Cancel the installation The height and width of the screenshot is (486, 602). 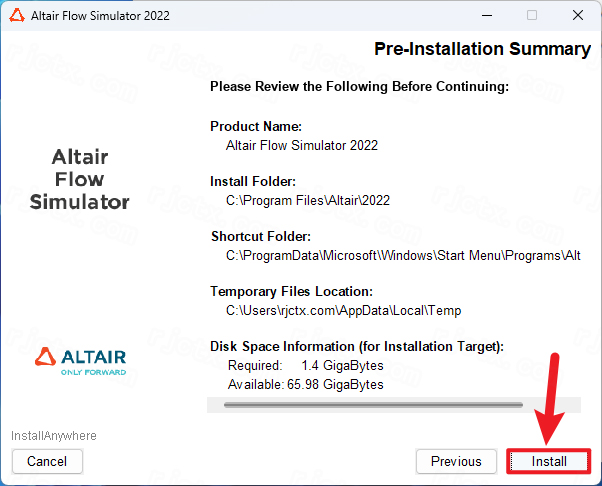[47, 461]
